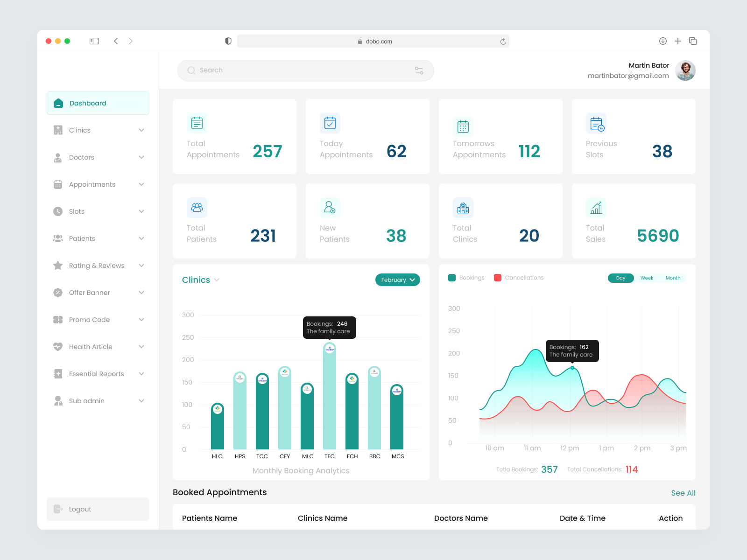The height and width of the screenshot is (560, 747).
Task: Switch bookings chart to Week view
Action: pos(647,278)
